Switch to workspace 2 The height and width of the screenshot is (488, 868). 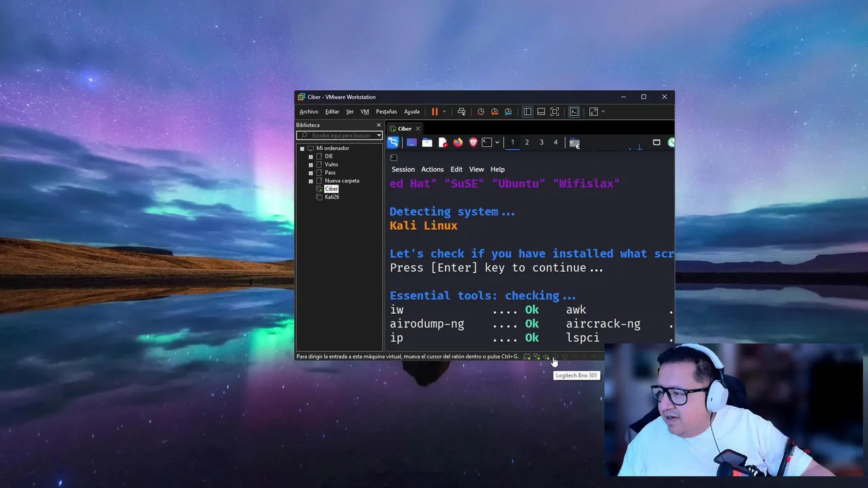pyautogui.click(x=527, y=142)
